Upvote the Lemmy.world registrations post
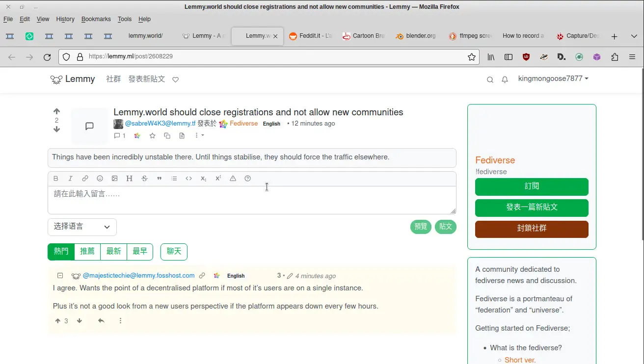This screenshot has width=644, height=364. coord(56,111)
